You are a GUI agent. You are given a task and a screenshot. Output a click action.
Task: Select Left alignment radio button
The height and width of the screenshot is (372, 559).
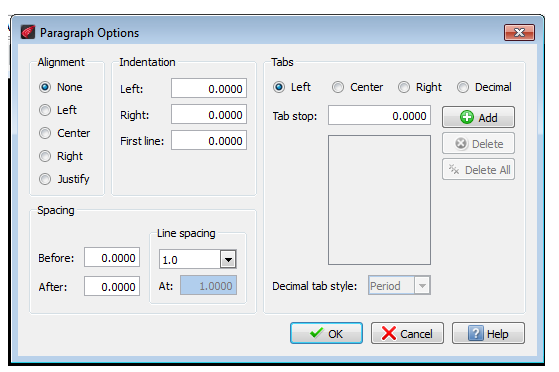tap(45, 110)
